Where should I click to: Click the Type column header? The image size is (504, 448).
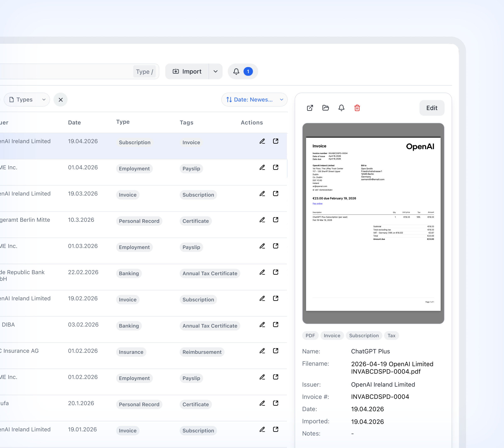(123, 122)
